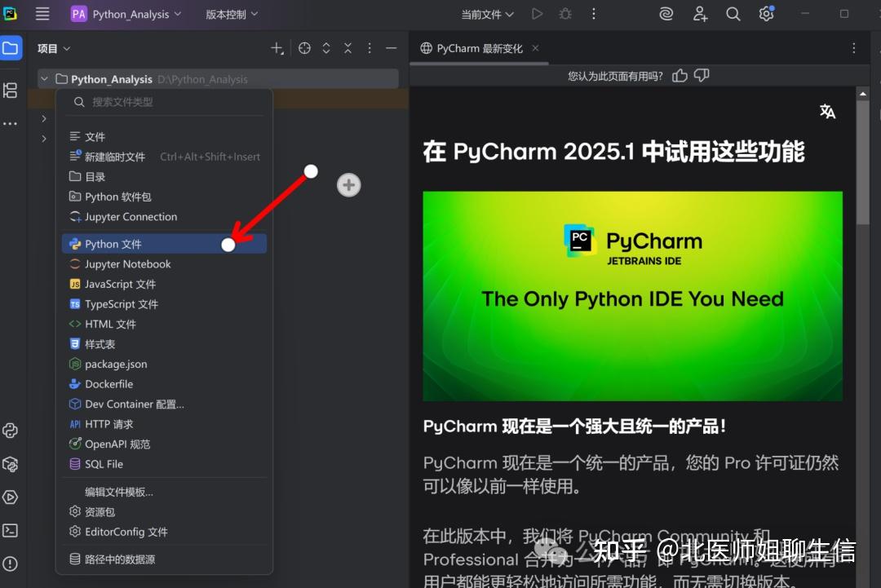Image resolution: width=881 pixels, height=588 pixels.
Task: Select 文件 from the new menu
Action: [164, 137]
